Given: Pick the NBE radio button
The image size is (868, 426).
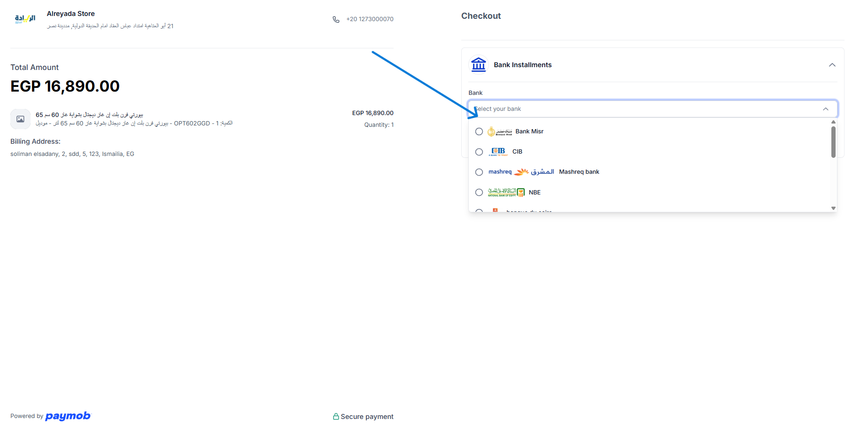Looking at the screenshot, I should tap(479, 192).
